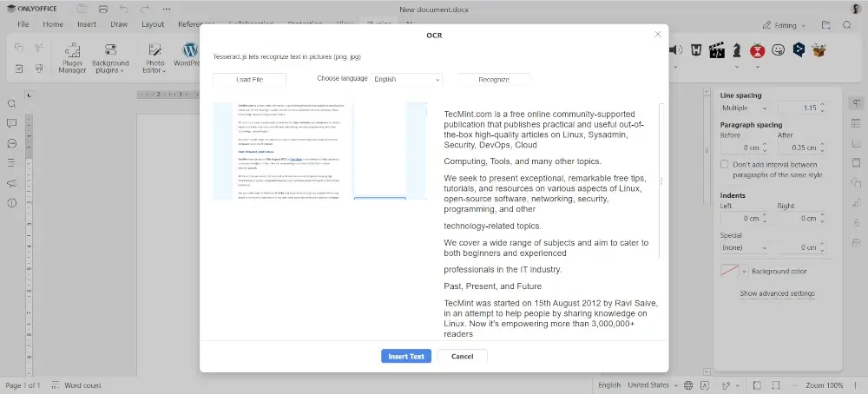Expand the Editing mode dropdown
This screenshot has height=394, width=868.
pyautogui.click(x=784, y=25)
